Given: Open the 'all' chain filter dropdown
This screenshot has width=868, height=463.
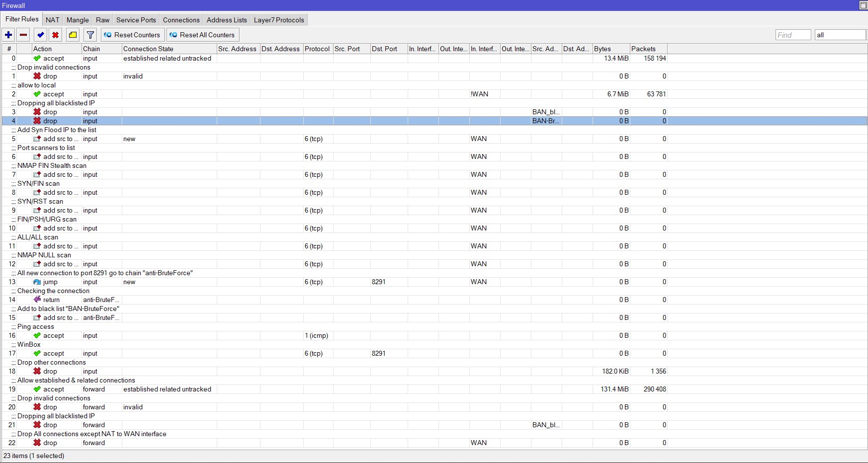Looking at the screenshot, I should tap(840, 35).
